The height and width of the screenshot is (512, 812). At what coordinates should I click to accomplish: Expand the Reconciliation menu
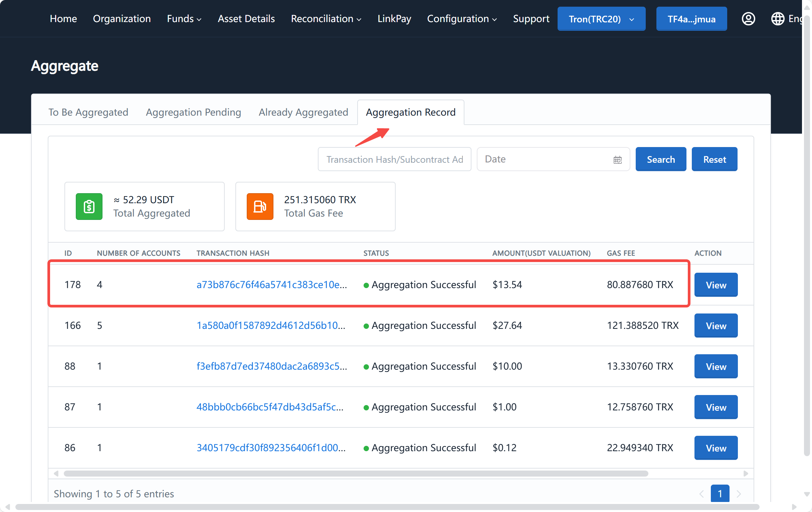point(326,19)
